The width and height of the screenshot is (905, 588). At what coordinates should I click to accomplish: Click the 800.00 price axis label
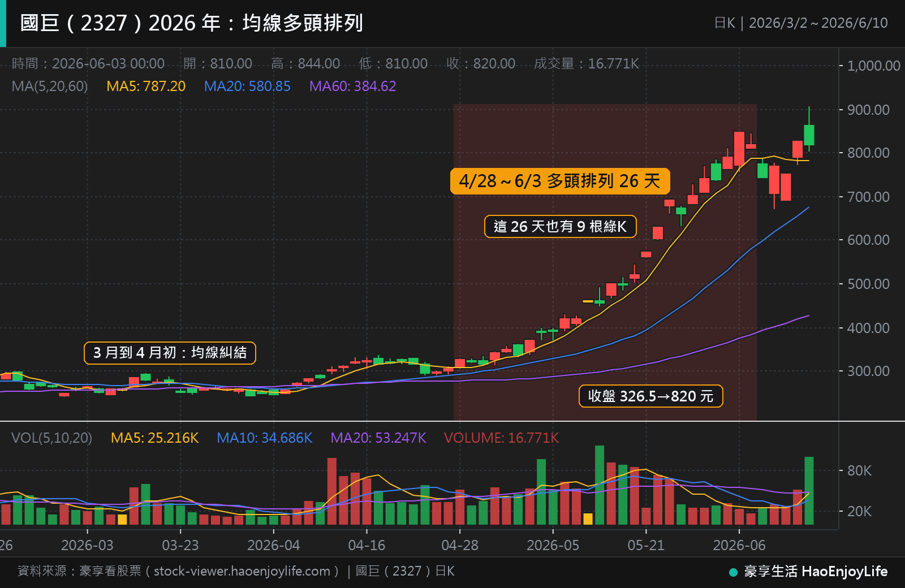(x=868, y=153)
